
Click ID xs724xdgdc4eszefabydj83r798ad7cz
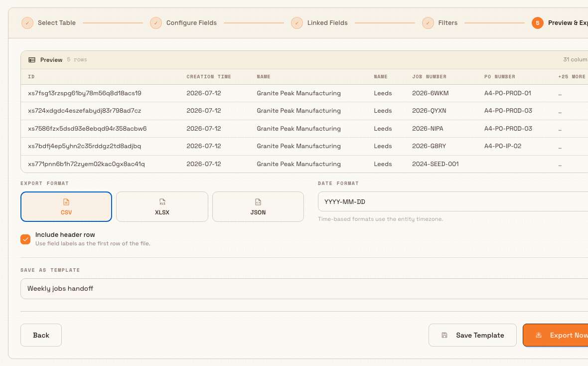[84, 111]
